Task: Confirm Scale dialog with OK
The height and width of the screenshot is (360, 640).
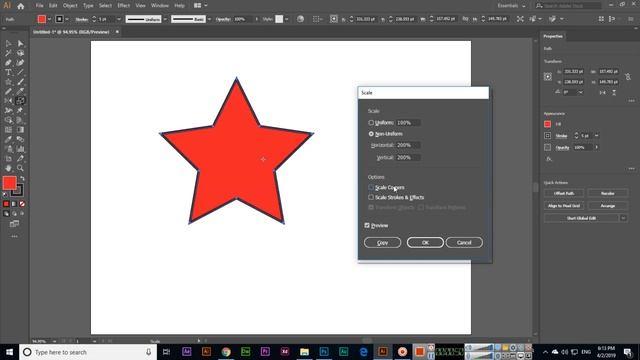Action: pyautogui.click(x=425, y=242)
